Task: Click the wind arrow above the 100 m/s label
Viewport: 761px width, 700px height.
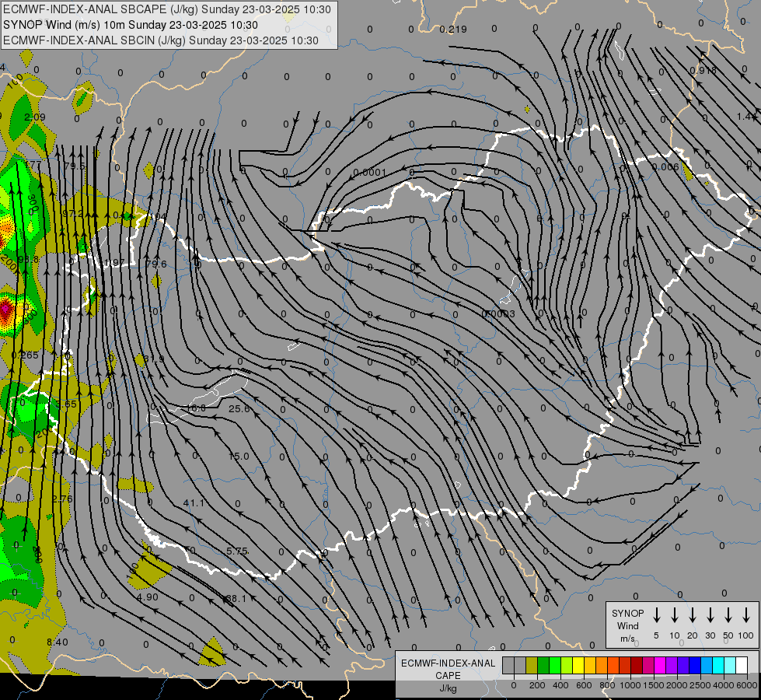Action: click(746, 615)
